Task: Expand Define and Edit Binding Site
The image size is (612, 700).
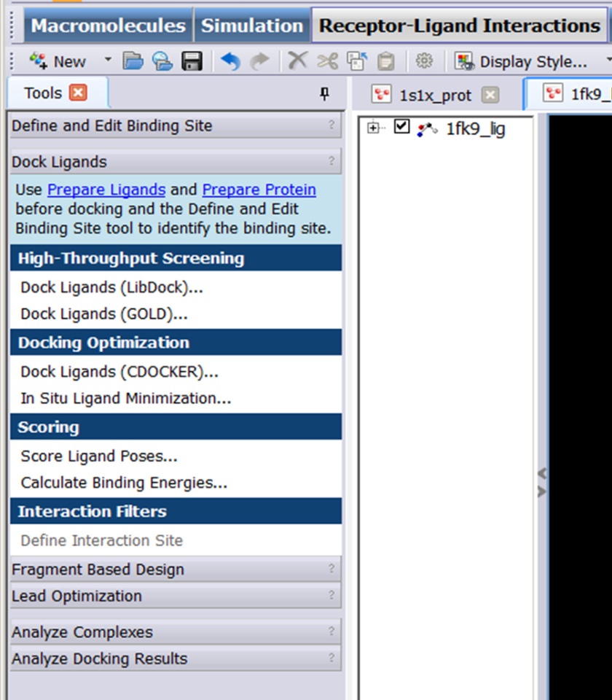Action: 176,125
